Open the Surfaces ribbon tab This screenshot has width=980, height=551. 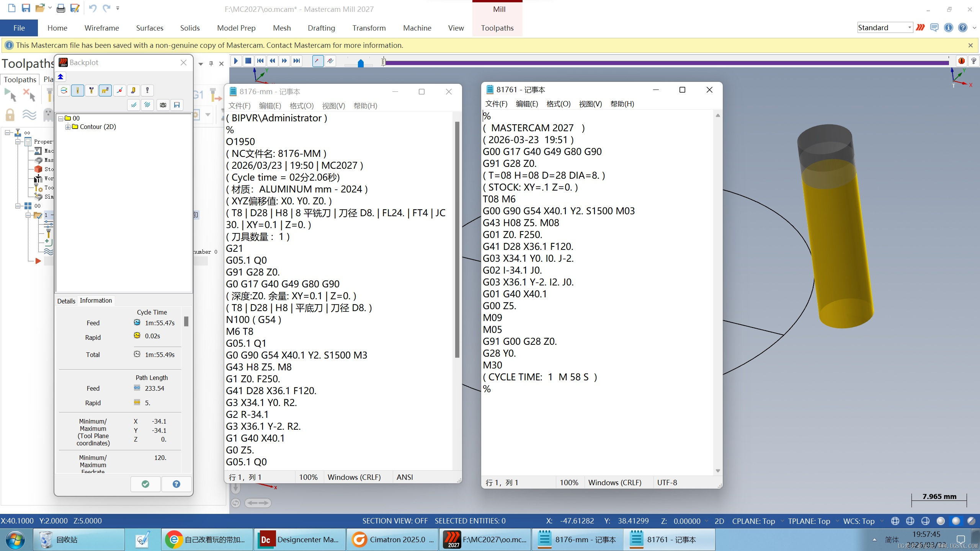click(x=150, y=28)
